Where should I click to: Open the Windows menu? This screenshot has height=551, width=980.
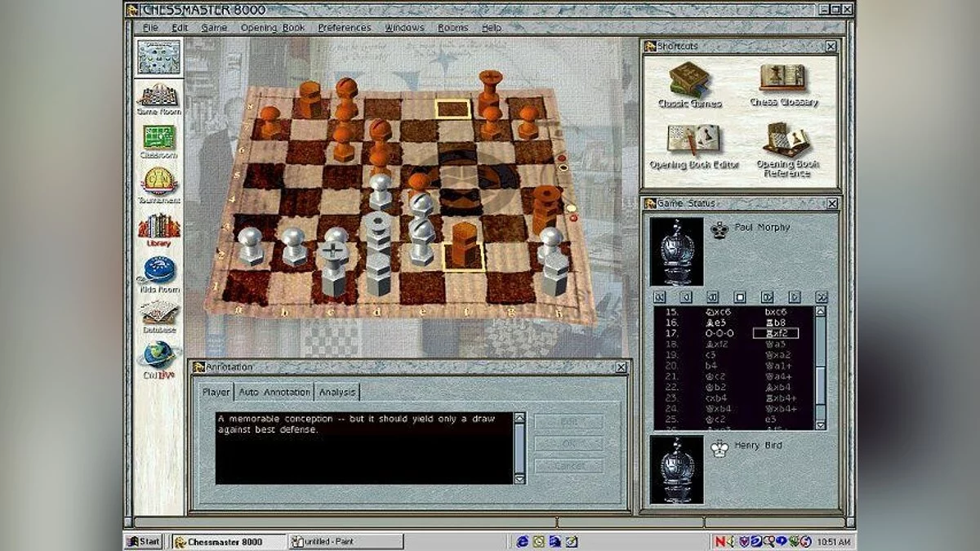pyautogui.click(x=404, y=28)
